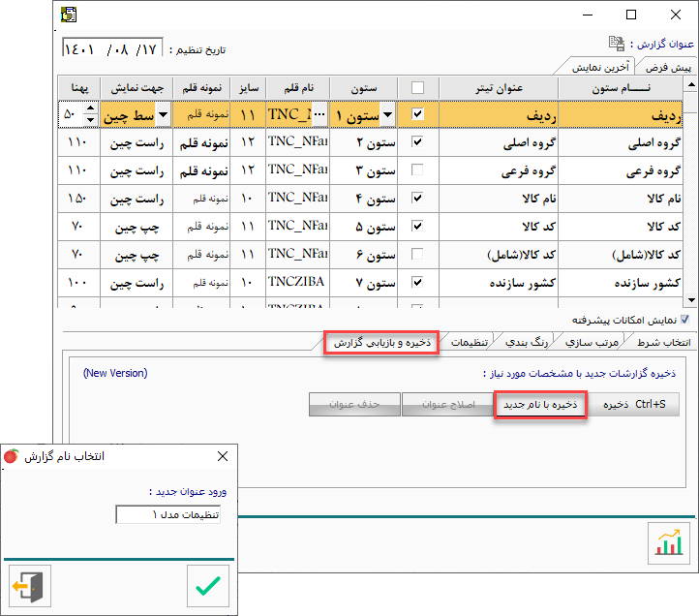
Task: Click the جهت نمایش column header
Action: click(137, 88)
